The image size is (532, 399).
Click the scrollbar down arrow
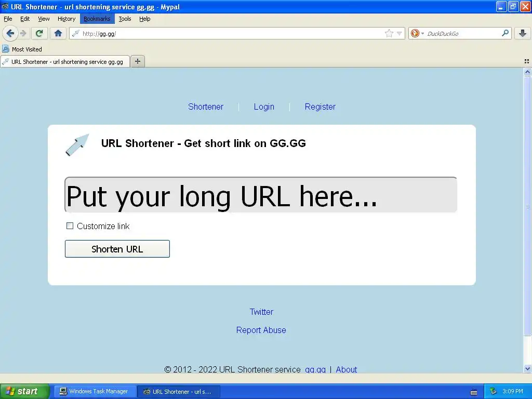527,368
